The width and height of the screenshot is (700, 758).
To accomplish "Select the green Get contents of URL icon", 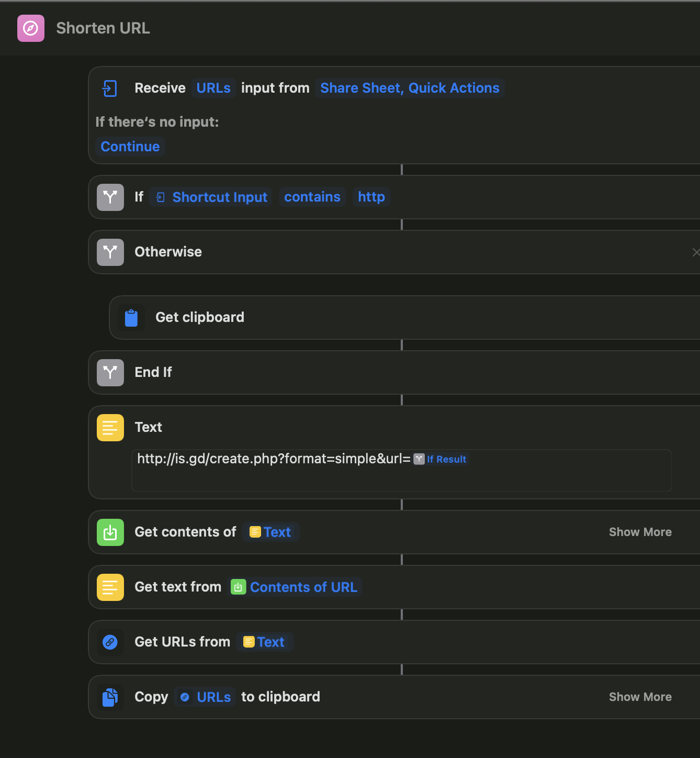I will tap(110, 532).
